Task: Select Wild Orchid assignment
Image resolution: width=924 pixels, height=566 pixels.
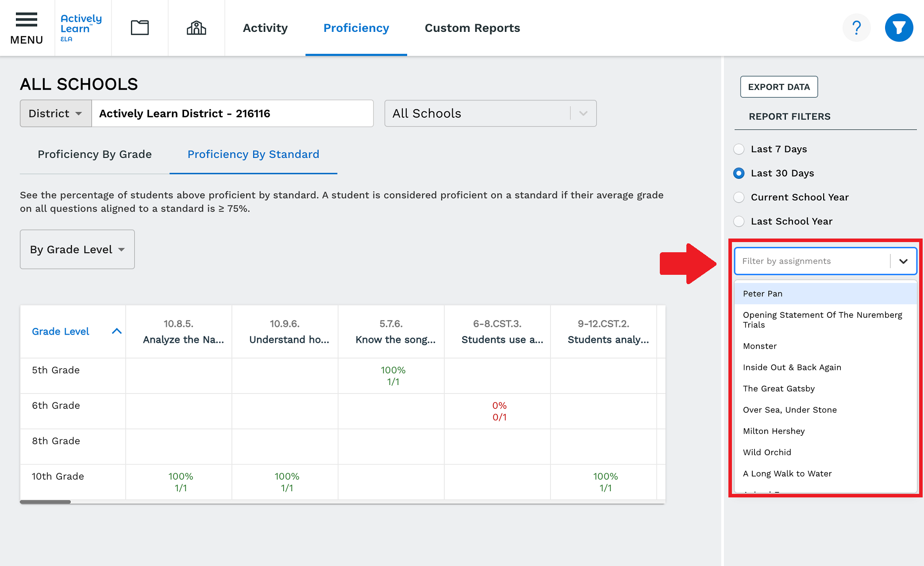Action: click(825, 452)
